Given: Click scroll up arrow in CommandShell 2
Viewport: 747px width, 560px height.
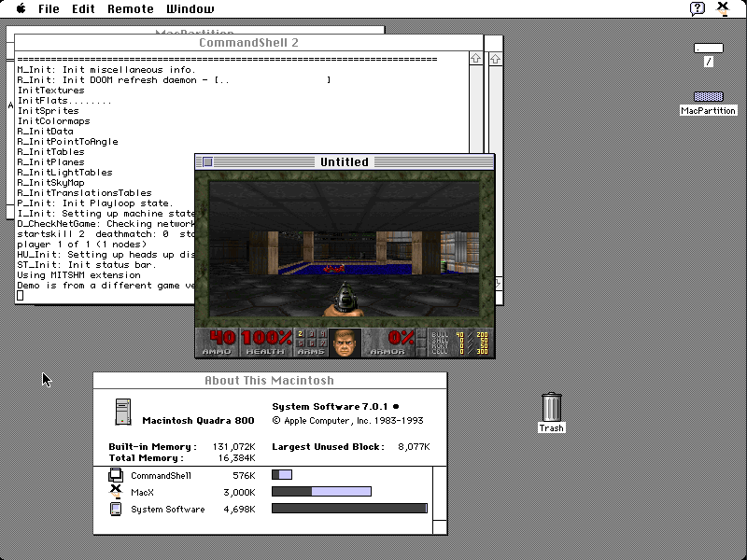Looking at the screenshot, I should click(x=475, y=59).
